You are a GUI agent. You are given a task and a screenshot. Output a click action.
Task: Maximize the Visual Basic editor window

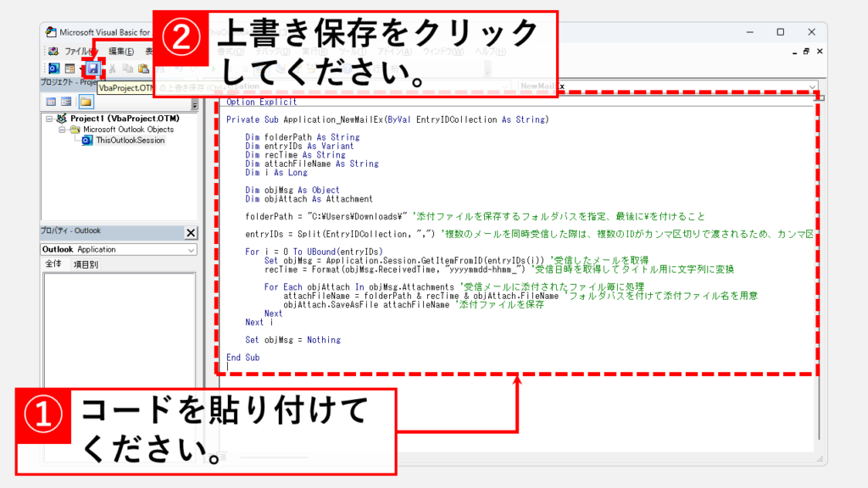[781, 32]
